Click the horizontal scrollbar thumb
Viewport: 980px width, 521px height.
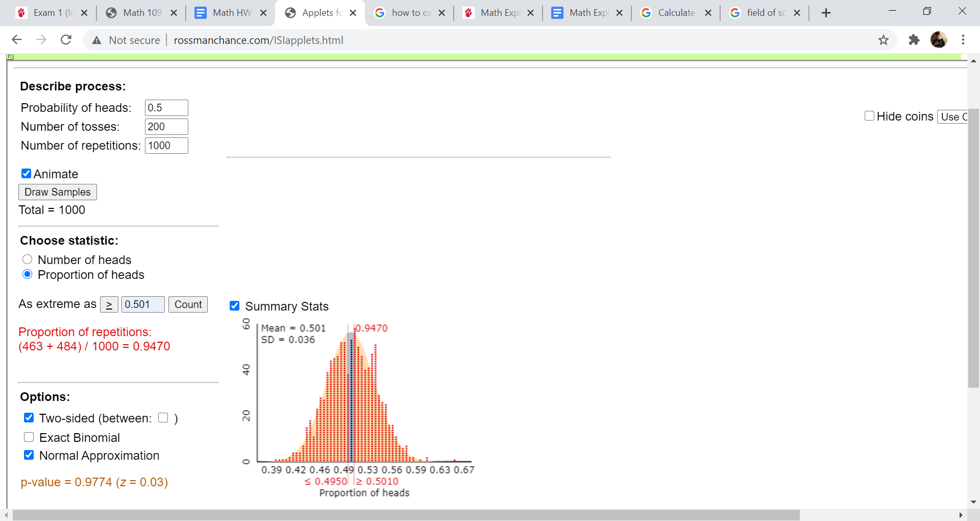406,515
